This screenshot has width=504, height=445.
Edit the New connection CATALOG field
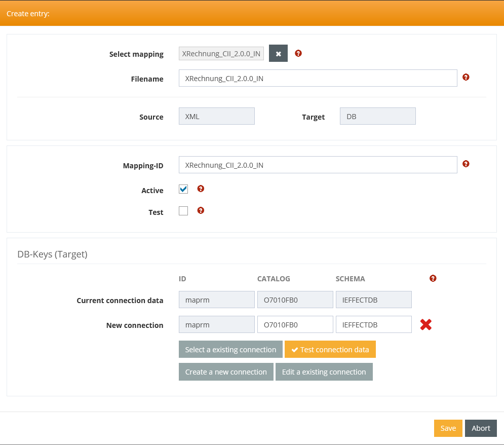pos(295,324)
